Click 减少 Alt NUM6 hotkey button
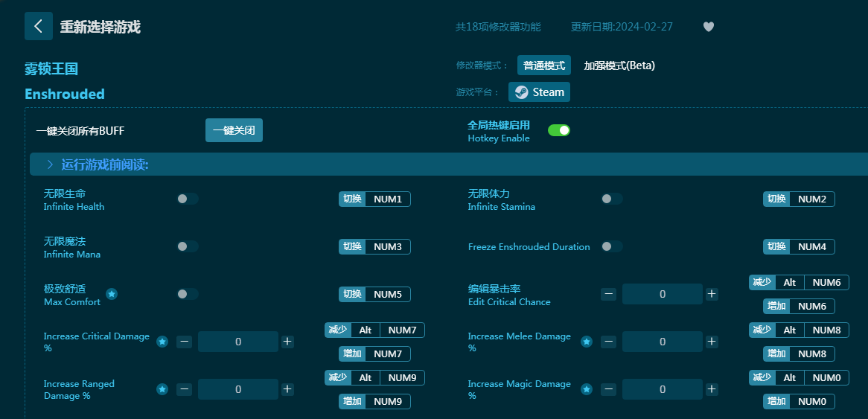The height and width of the screenshot is (419, 868). 799,282
